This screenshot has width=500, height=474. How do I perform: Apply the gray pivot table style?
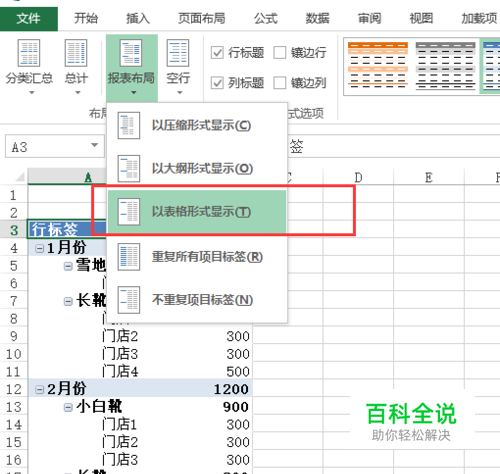[446, 66]
